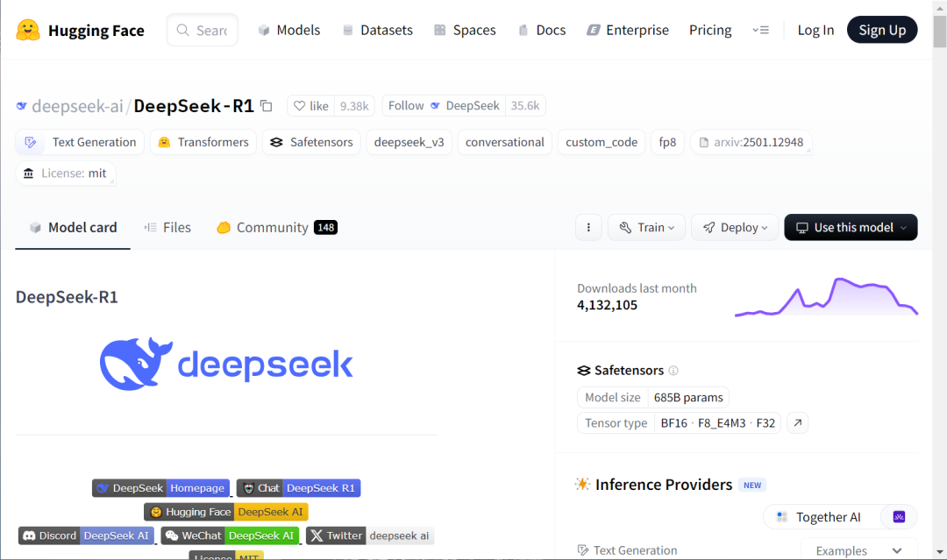Follow the DeepSeek organization

coord(444,106)
